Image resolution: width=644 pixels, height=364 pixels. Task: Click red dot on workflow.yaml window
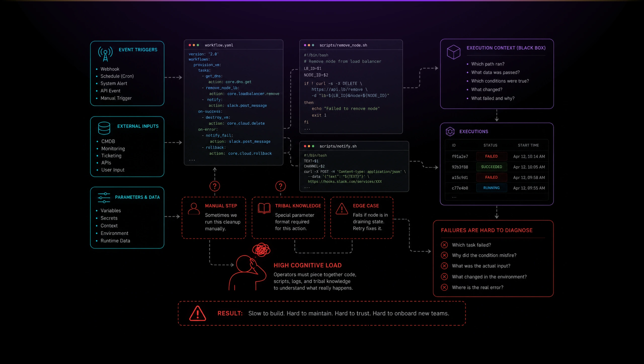pos(190,45)
